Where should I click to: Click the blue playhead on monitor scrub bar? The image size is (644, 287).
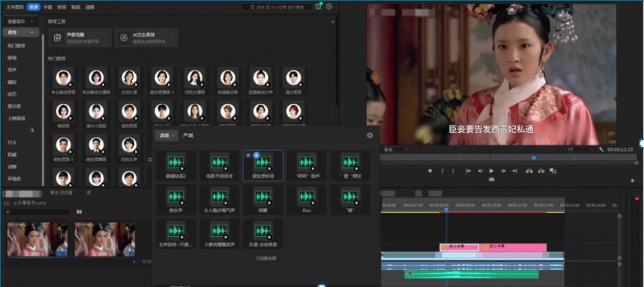(533, 158)
